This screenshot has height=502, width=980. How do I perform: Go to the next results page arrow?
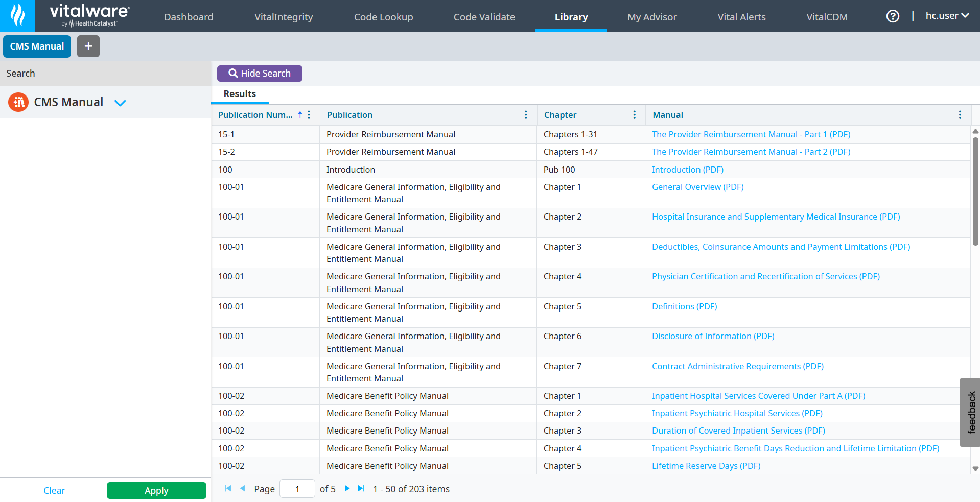[347, 489]
